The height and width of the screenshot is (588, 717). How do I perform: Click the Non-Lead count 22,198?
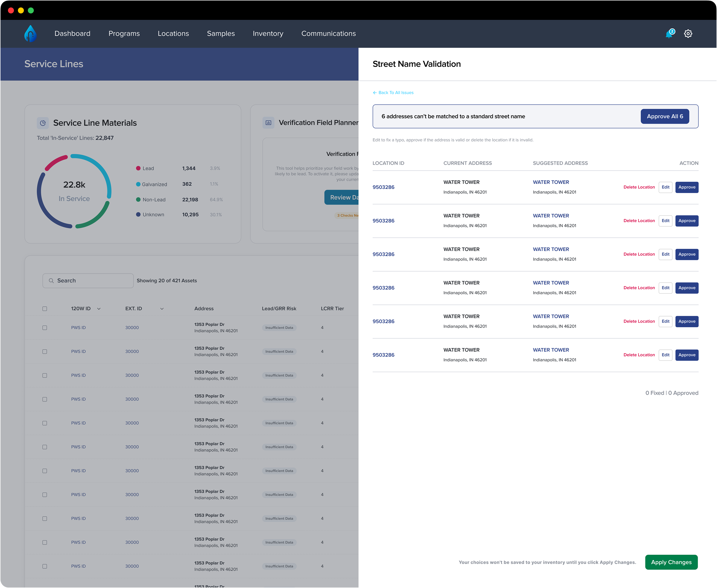pyautogui.click(x=190, y=200)
